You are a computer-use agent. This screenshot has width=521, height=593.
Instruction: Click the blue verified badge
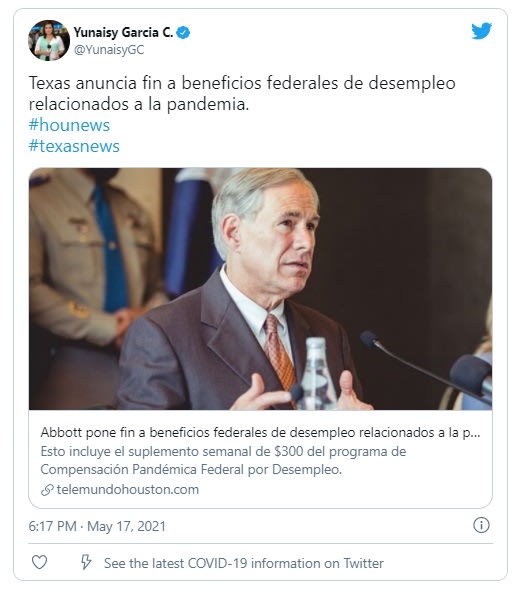pyautogui.click(x=183, y=33)
